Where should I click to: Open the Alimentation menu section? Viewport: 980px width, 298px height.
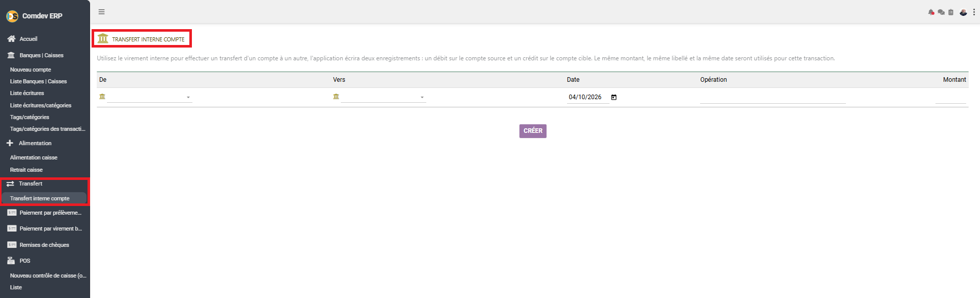pyautogui.click(x=35, y=143)
